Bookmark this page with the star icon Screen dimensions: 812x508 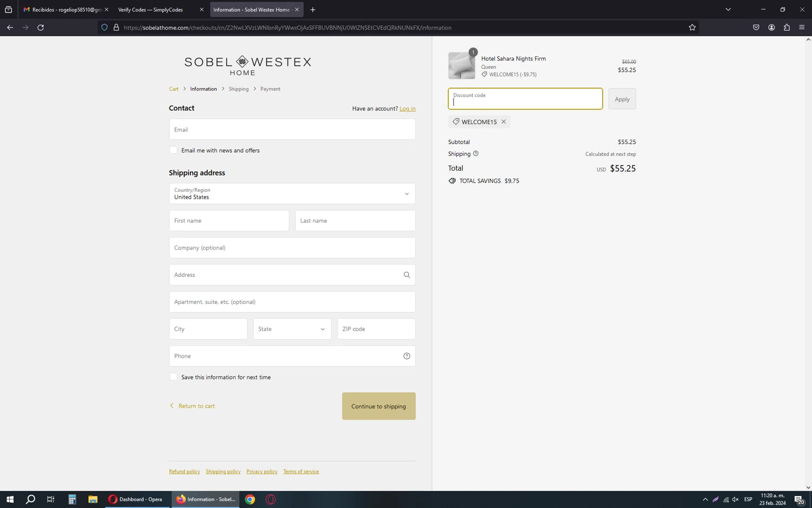(x=692, y=28)
